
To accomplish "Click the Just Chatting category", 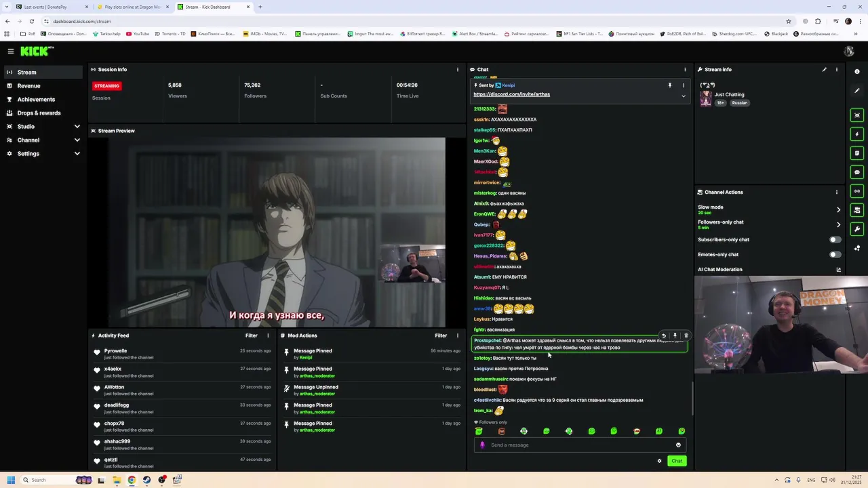I will 729,94.
